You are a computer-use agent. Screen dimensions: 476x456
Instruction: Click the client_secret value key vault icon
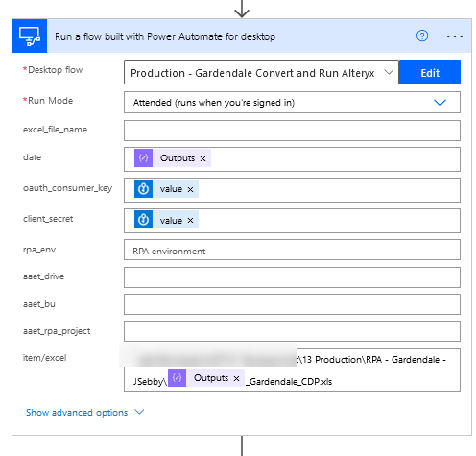click(143, 220)
